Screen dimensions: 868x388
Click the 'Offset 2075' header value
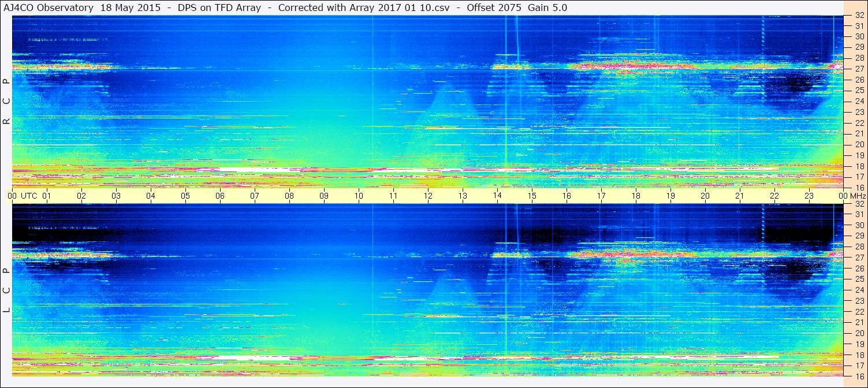coord(493,8)
